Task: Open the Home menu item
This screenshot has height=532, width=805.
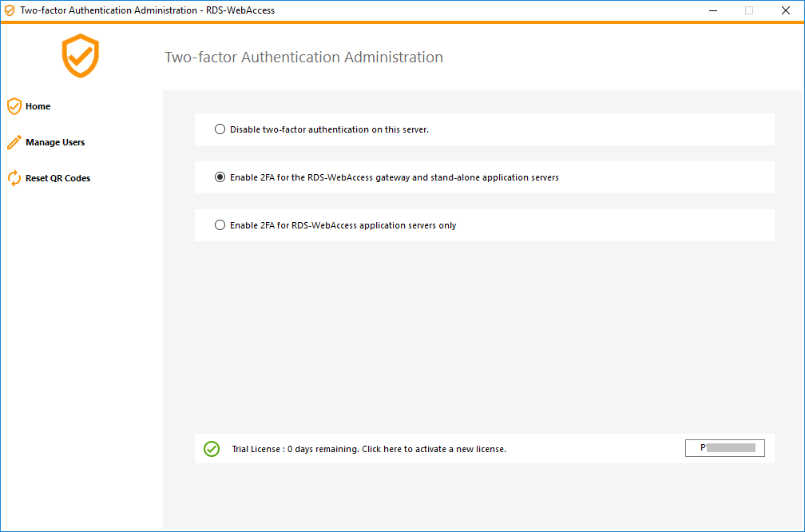Action: coord(38,106)
